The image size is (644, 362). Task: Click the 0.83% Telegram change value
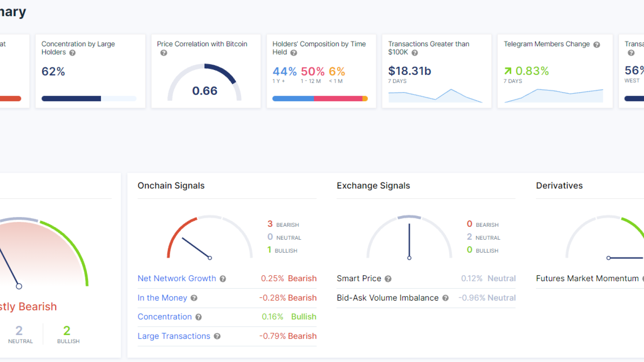coord(532,71)
